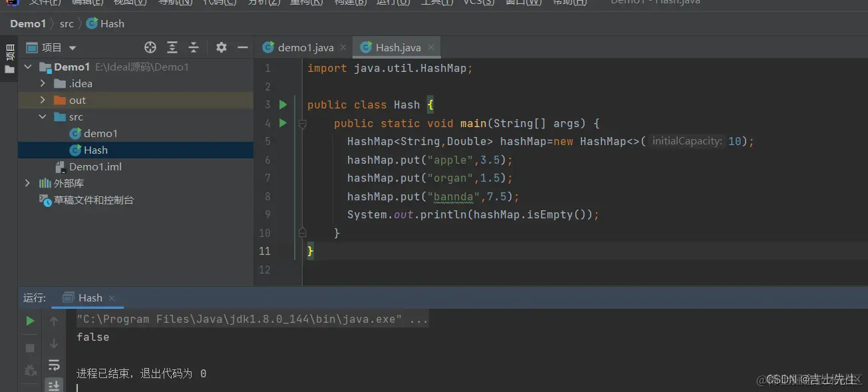Close the Hash.java tab

pyautogui.click(x=431, y=47)
